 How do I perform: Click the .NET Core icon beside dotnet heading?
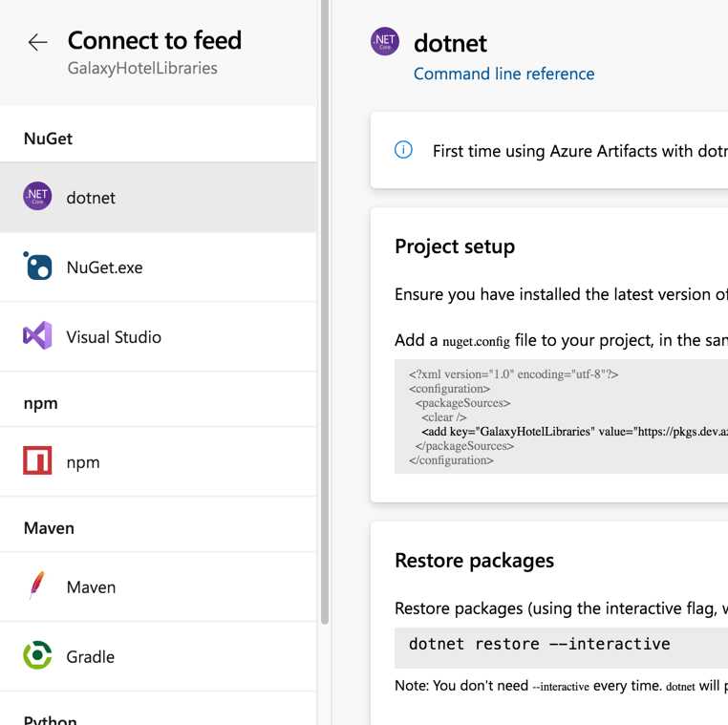[385, 41]
